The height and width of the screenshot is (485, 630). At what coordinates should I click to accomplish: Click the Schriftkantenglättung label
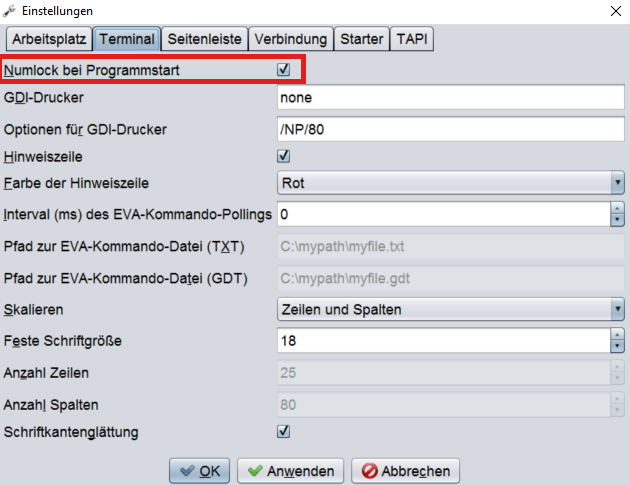point(71,432)
